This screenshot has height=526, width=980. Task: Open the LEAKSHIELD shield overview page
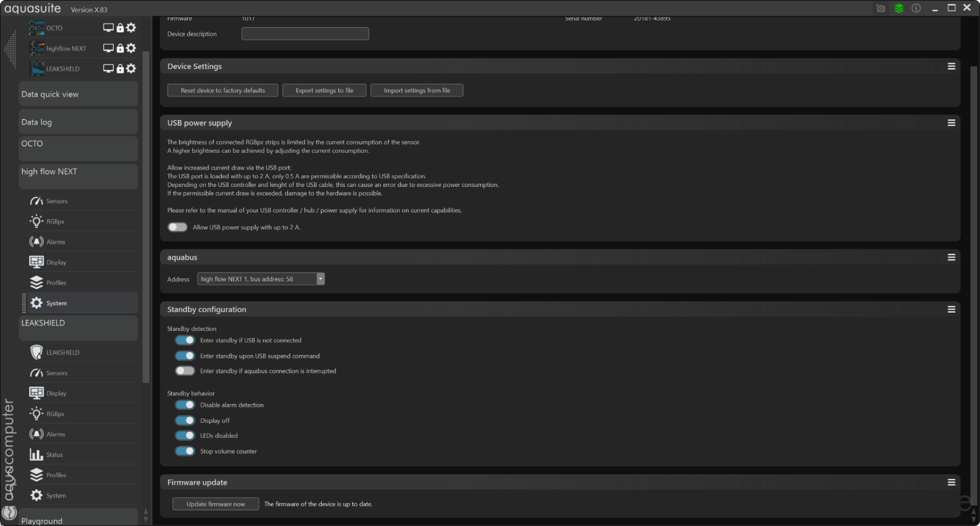[x=83, y=352]
